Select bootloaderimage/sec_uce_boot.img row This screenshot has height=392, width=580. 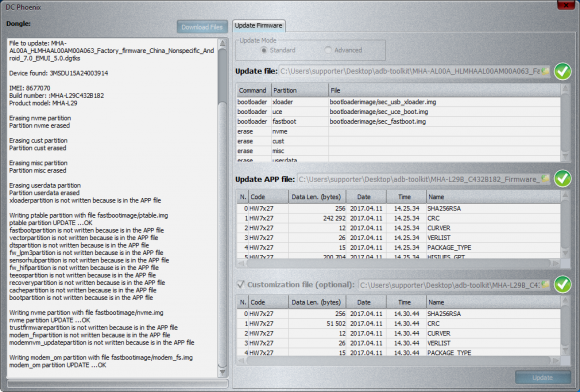pos(398,112)
